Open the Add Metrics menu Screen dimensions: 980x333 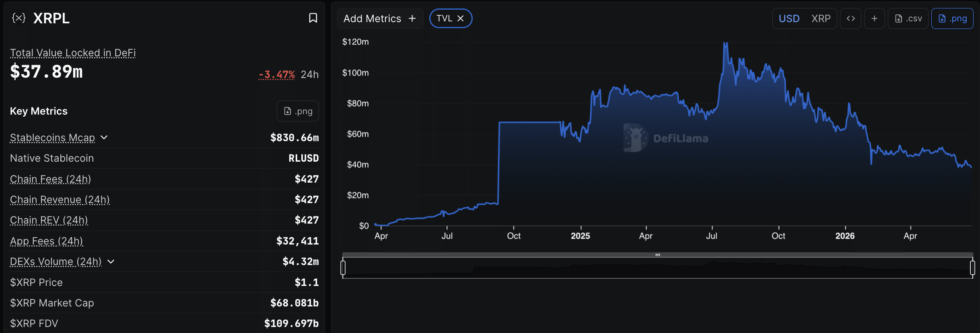coord(380,18)
